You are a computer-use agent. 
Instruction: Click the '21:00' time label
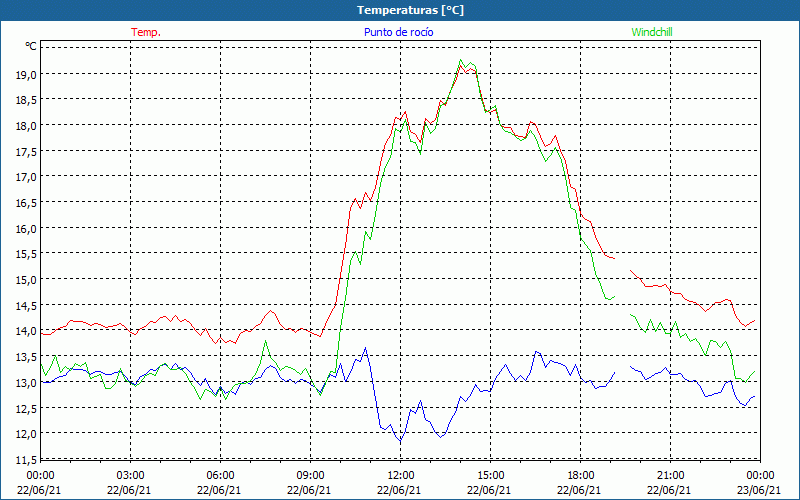click(x=670, y=476)
